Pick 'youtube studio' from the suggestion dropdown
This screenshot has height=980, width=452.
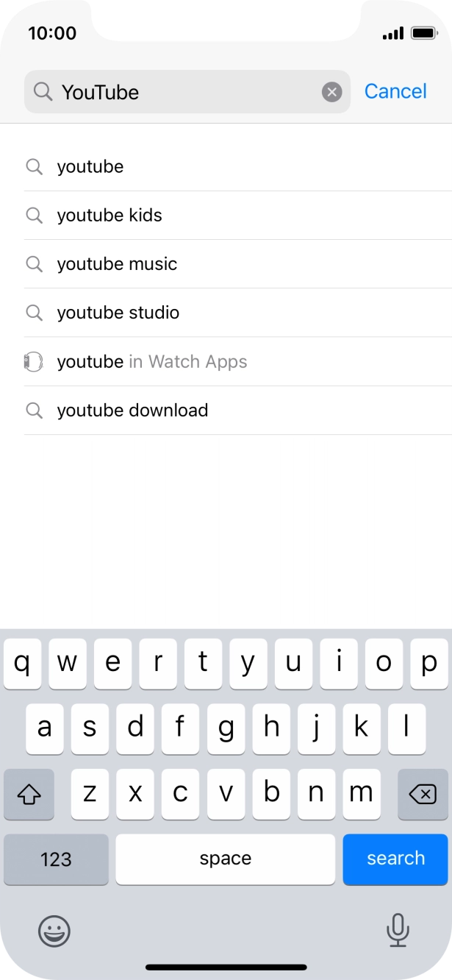pos(118,312)
